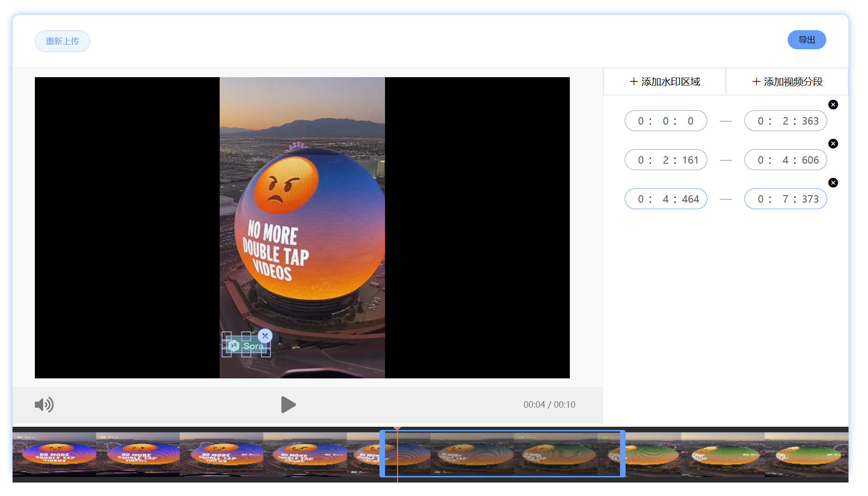Delete the third video segment row
Viewport: 868px width, 496px height.
[x=833, y=183]
